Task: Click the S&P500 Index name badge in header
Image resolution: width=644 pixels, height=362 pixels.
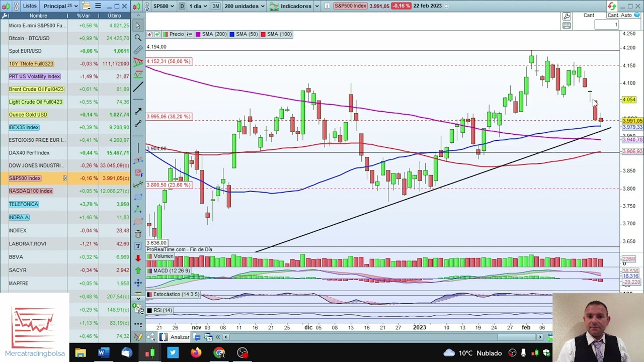Action: (x=350, y=6)
